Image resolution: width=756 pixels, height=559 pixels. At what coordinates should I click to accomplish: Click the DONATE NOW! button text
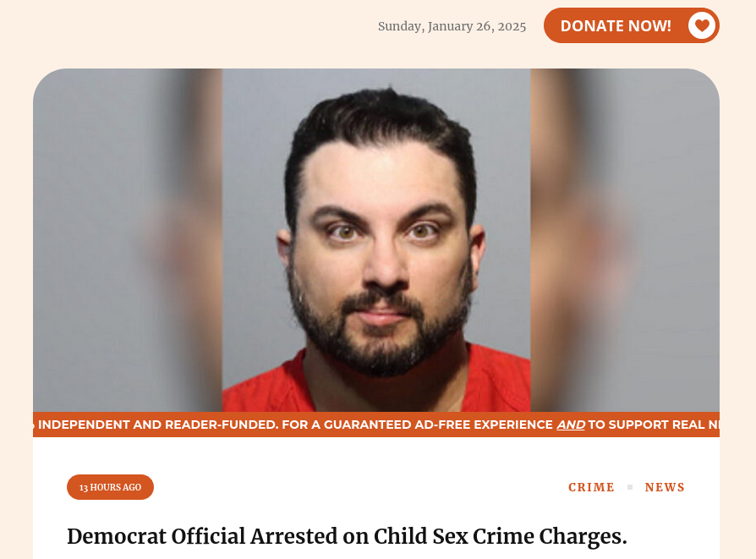pos(616,25)
